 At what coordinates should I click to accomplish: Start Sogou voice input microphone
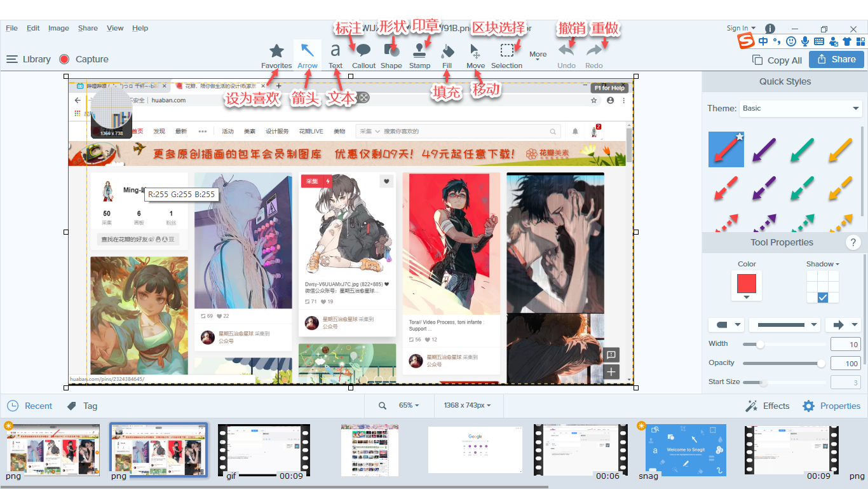(805, 41)
